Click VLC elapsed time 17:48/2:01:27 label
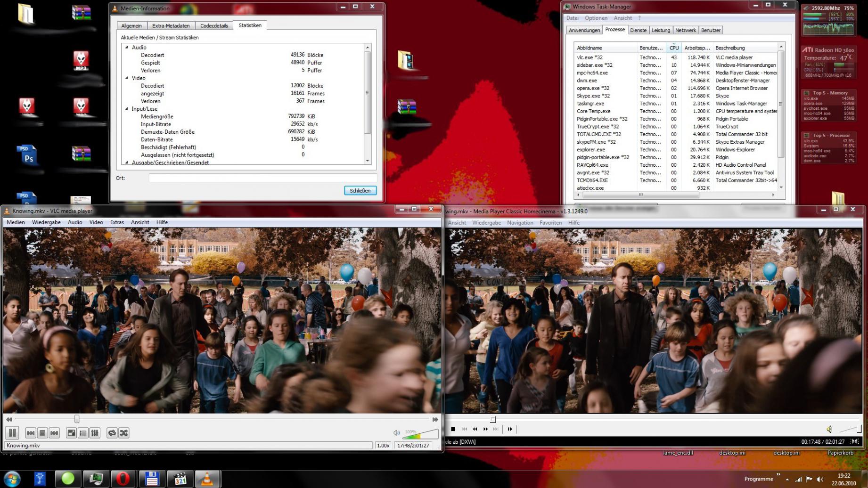The height and width of the screenshot is (488, 868). point(413,445)
